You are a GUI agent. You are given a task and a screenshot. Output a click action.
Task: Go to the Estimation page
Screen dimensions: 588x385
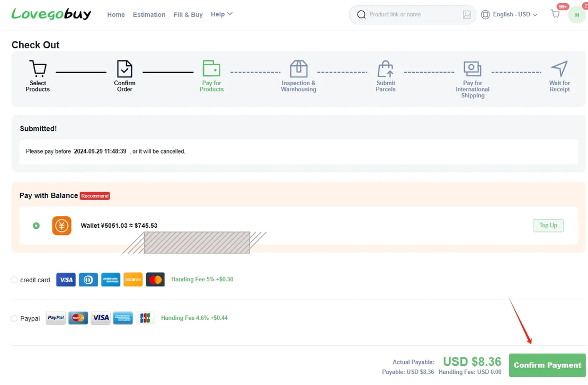coord(149,15)
